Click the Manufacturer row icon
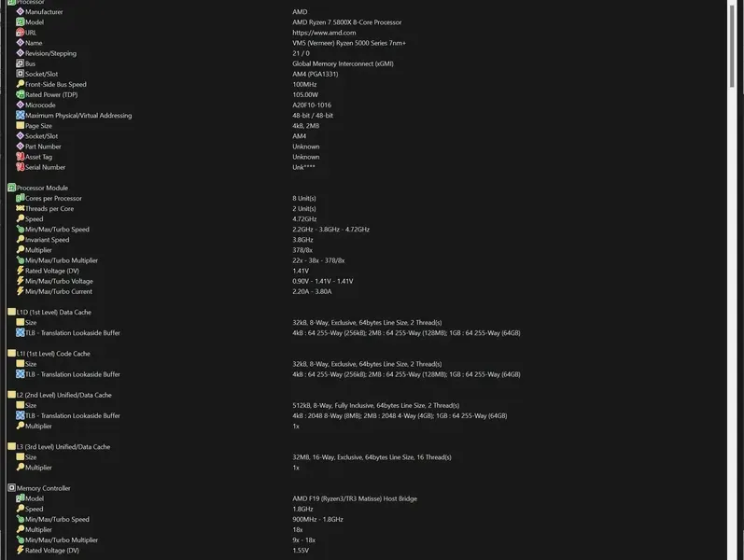 click(x=21, y=12)
